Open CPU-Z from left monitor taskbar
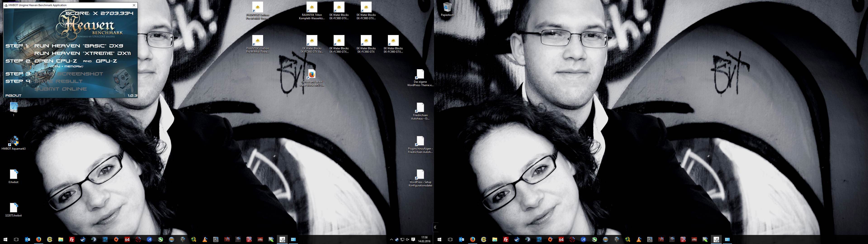868x244 pixels. coord(216,239)
